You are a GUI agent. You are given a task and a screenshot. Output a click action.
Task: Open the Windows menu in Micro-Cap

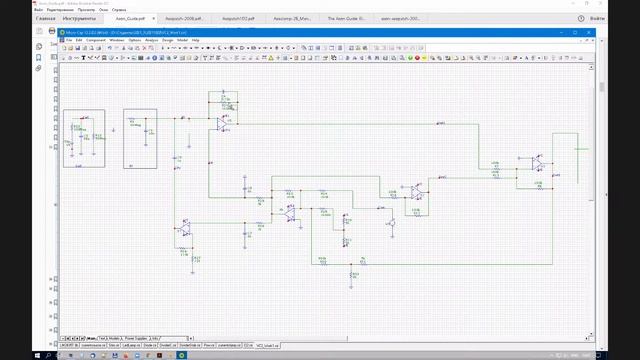(x=117, y=40)
